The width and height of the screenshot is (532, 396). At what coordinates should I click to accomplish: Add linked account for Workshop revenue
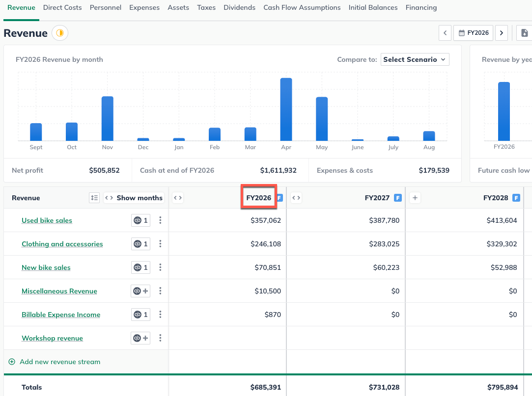[141, 338]
